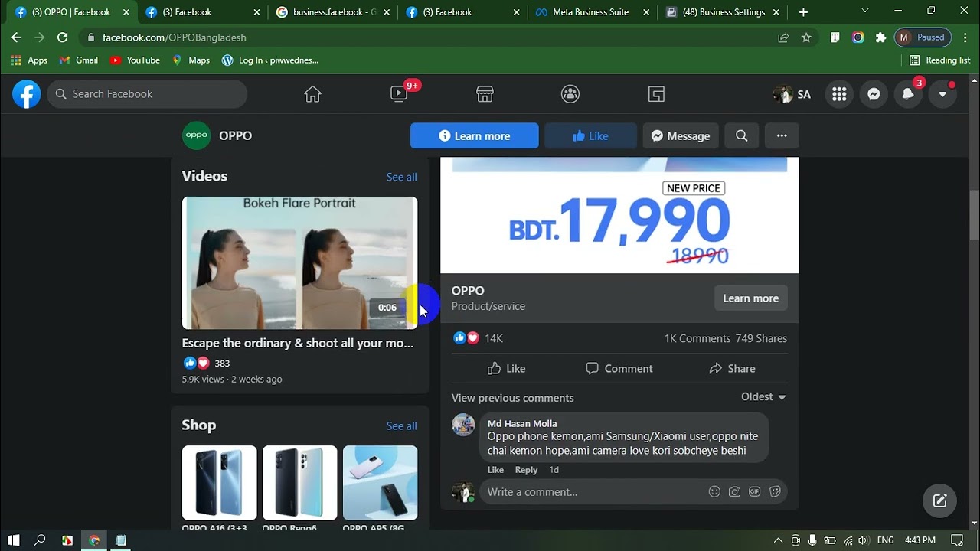
Task: Attach a photo to the comment
Action: point(735,492)
